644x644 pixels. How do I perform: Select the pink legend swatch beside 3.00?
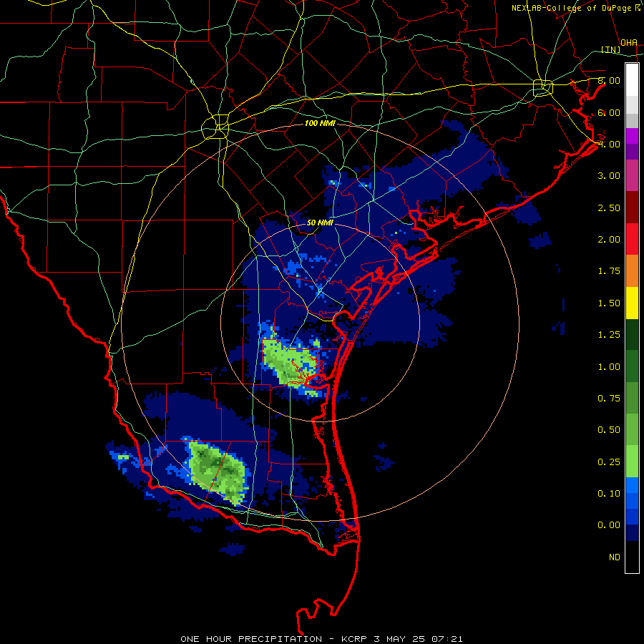click(632, 175)
